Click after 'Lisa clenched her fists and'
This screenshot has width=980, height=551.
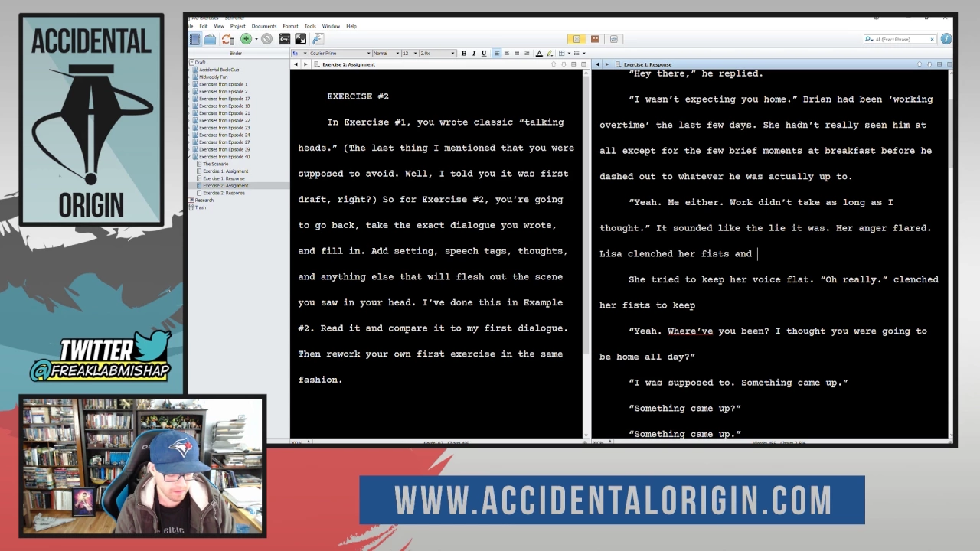757,254
